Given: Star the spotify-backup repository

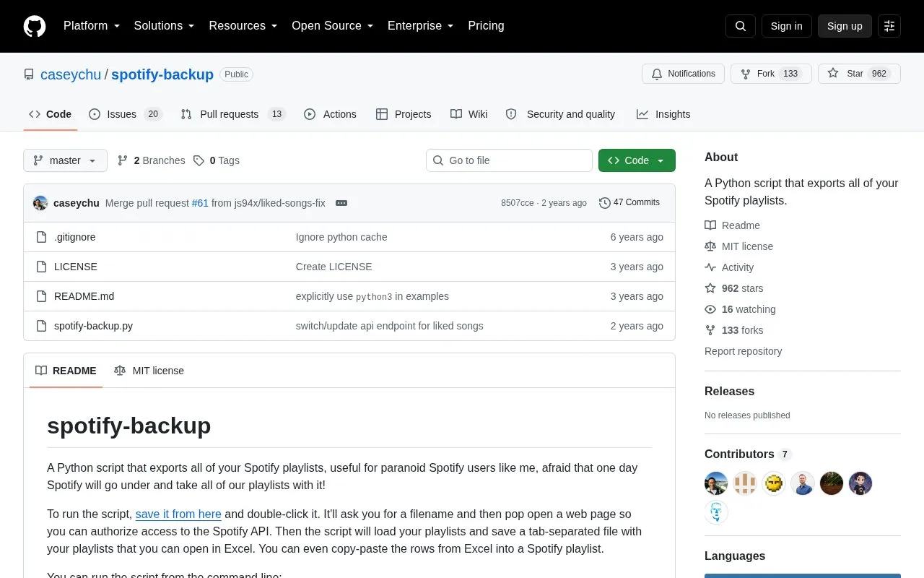Looking at the screenshot, I should [x=859, y=74].
